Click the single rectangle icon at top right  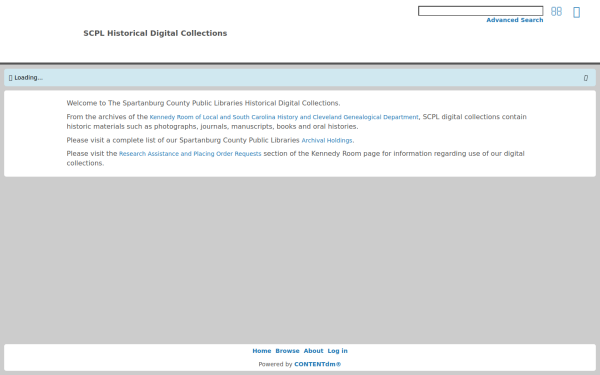click(576, 12)
